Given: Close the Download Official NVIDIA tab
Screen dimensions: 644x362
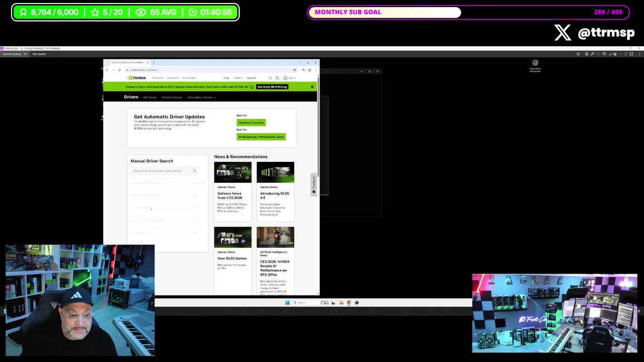Looking at the screenshot, I should pos(147,63).
